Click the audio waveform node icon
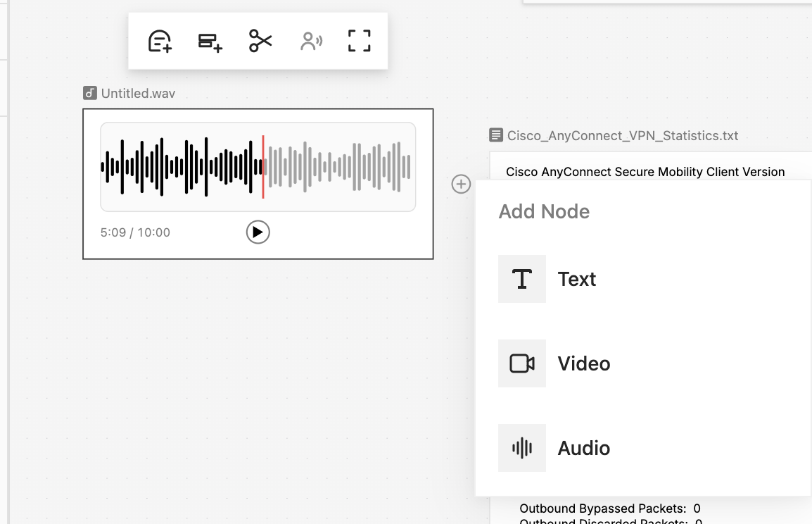Image resolution: width=812 pixels, height=524 pixels. click(522, 448)
